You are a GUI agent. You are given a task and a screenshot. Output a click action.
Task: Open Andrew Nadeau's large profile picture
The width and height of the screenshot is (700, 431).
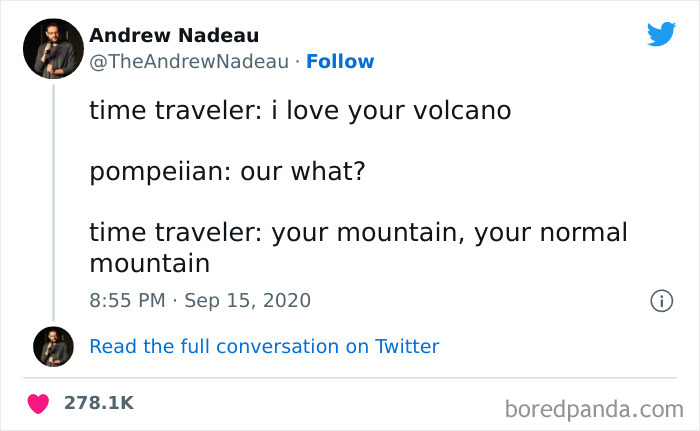tap(52, 49)
